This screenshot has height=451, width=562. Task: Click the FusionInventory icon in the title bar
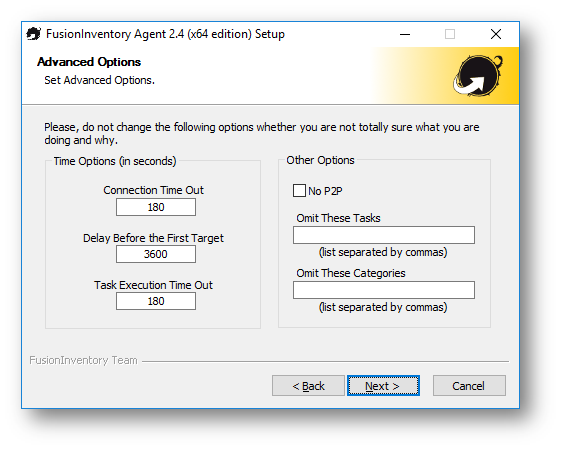pyautogui.click(x=34, y=34)
